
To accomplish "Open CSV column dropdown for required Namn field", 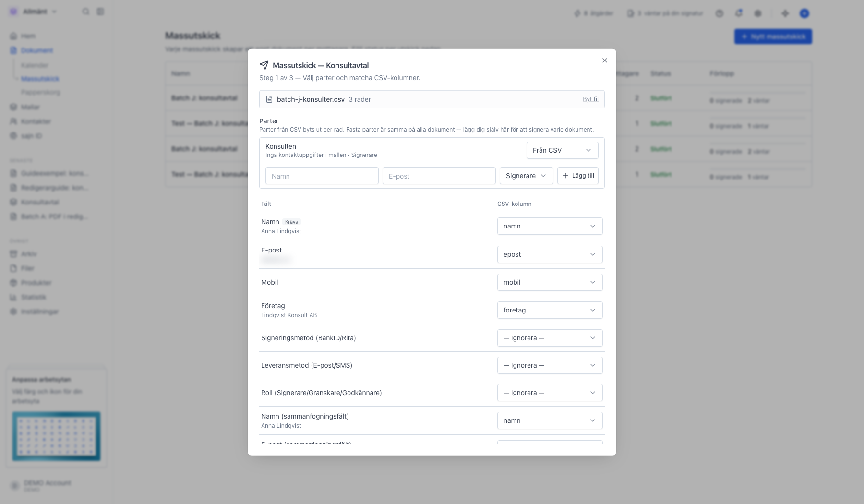I will point(550,226).
